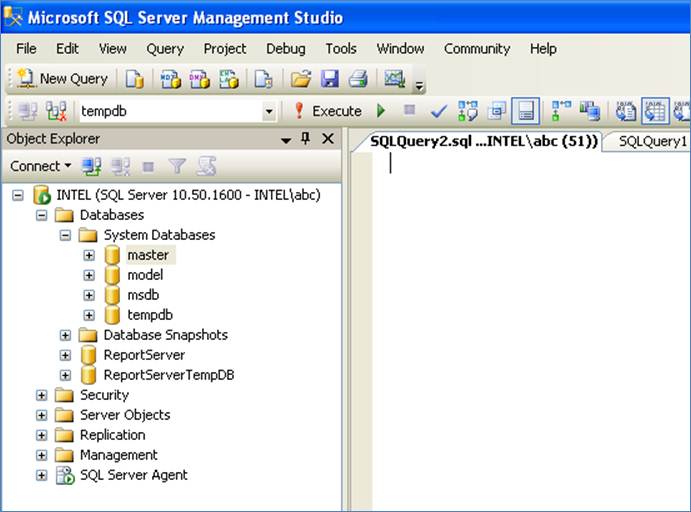Select the Server Objects folder

[125, 415]
